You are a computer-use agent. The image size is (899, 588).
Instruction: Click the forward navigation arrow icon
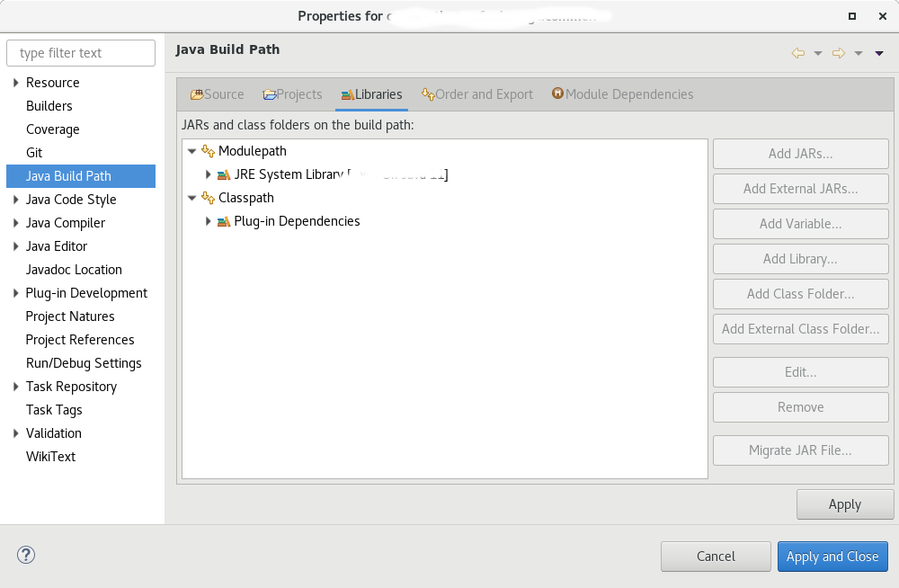tap(838, 53)
